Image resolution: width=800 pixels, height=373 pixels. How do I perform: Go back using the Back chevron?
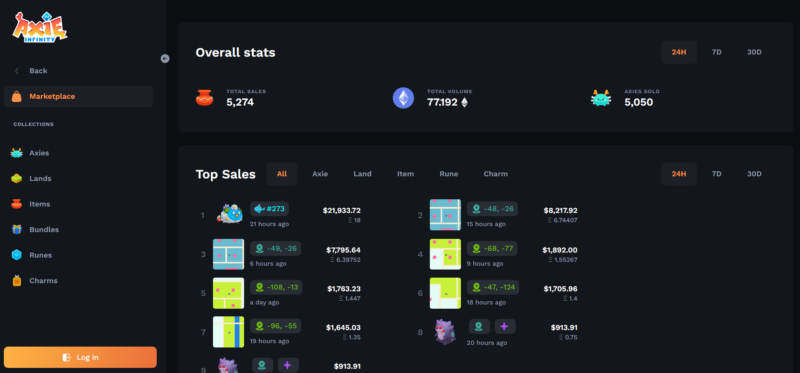coord(17,71)
